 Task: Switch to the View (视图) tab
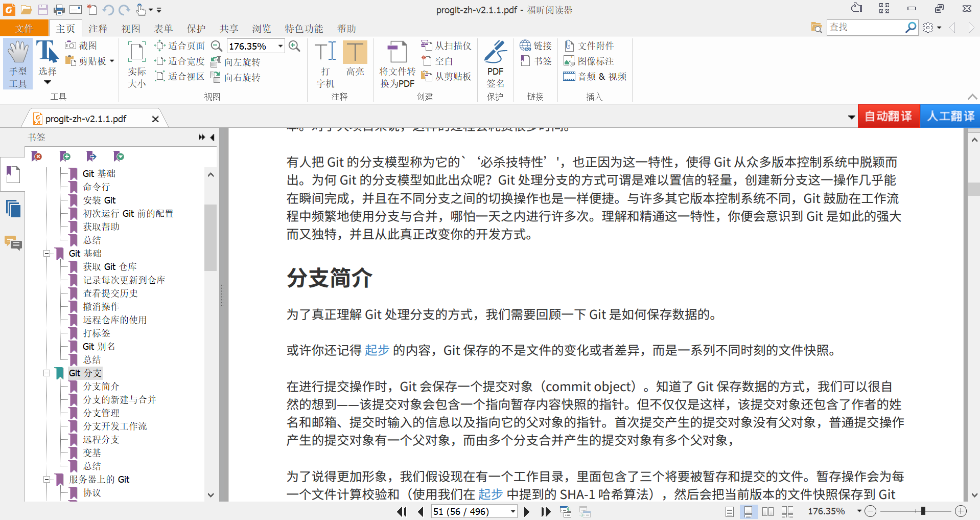click(x=131, y=29)
